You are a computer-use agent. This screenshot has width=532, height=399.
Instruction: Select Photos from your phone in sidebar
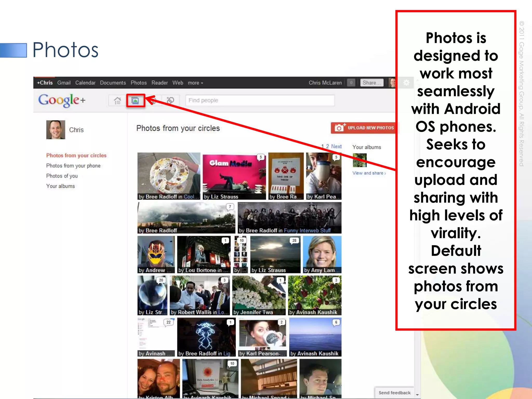[x=73, y=166]
